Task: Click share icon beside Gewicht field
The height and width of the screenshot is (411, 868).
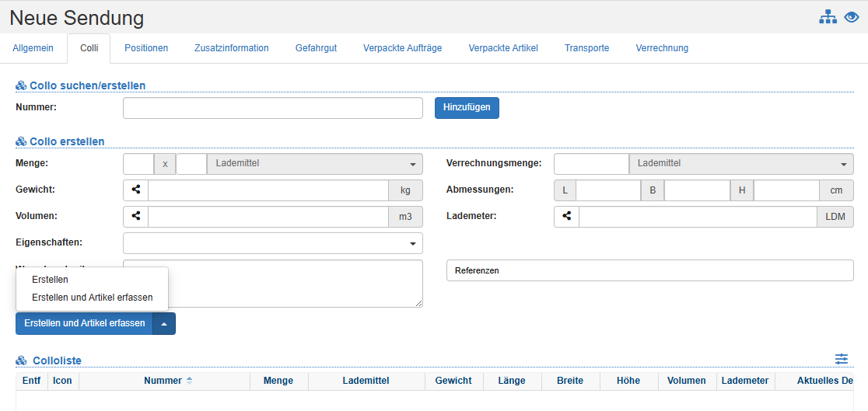Action: [x=135, y=190]
